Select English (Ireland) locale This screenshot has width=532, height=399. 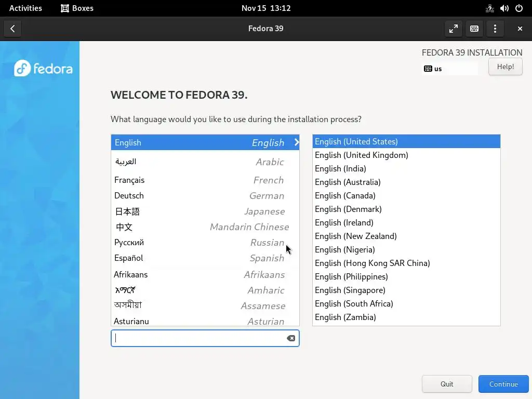406,222
